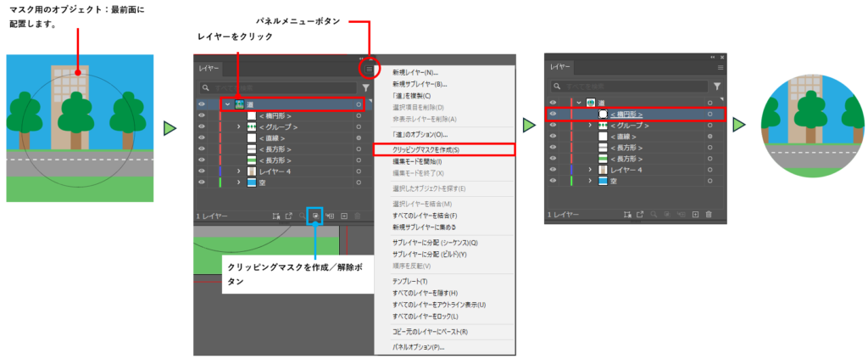
Task: Expand the グループ item in left panel
Action: point(238,126)
